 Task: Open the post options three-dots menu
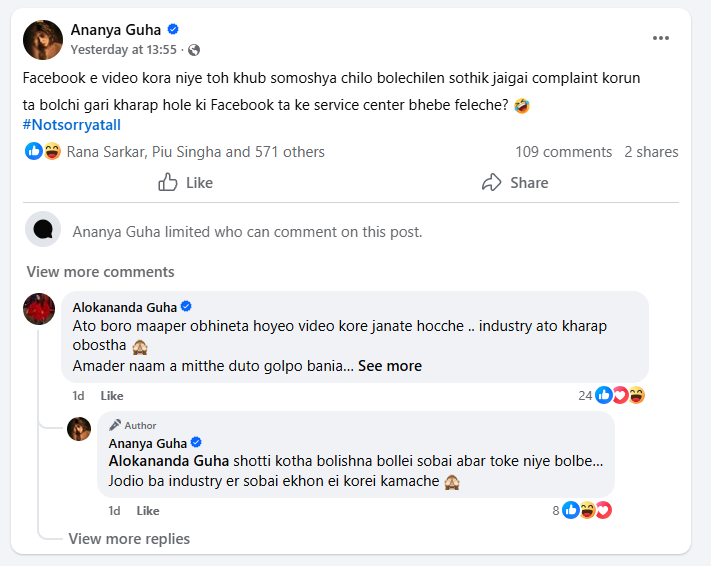coord(661,38)
